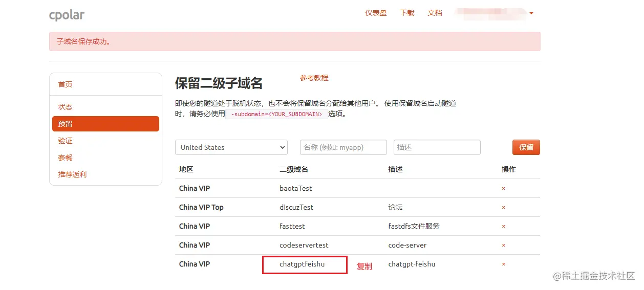Open 文档 in the top navigation
Viewport: 644px width, 290px height.
435,13
